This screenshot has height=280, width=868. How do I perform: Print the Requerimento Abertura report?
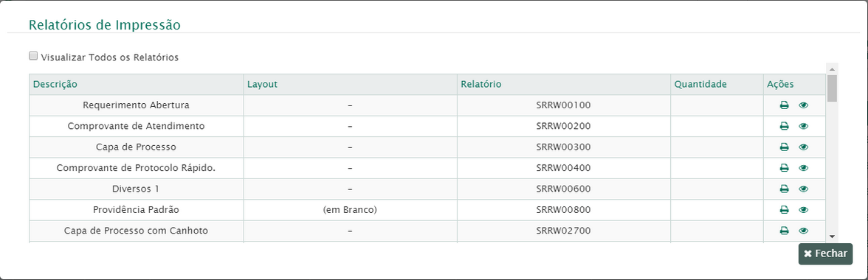point(784,105)
